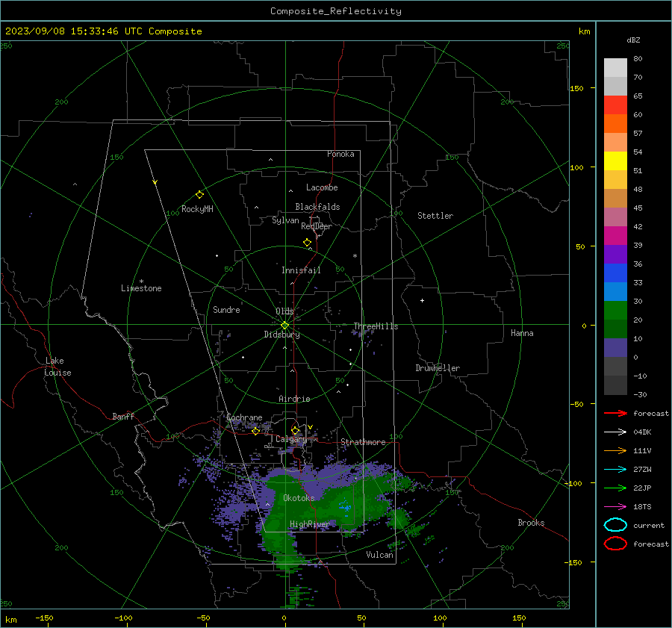Click the green 22JP arrow legend icon
Viewport: 672px width, 628px height.
[615, 488]
